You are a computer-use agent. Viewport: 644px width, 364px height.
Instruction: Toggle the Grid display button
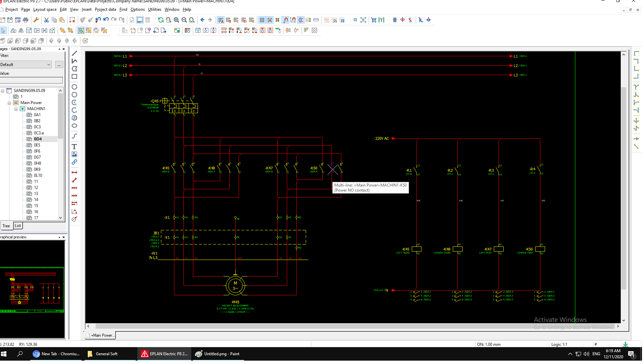[262, 20]
